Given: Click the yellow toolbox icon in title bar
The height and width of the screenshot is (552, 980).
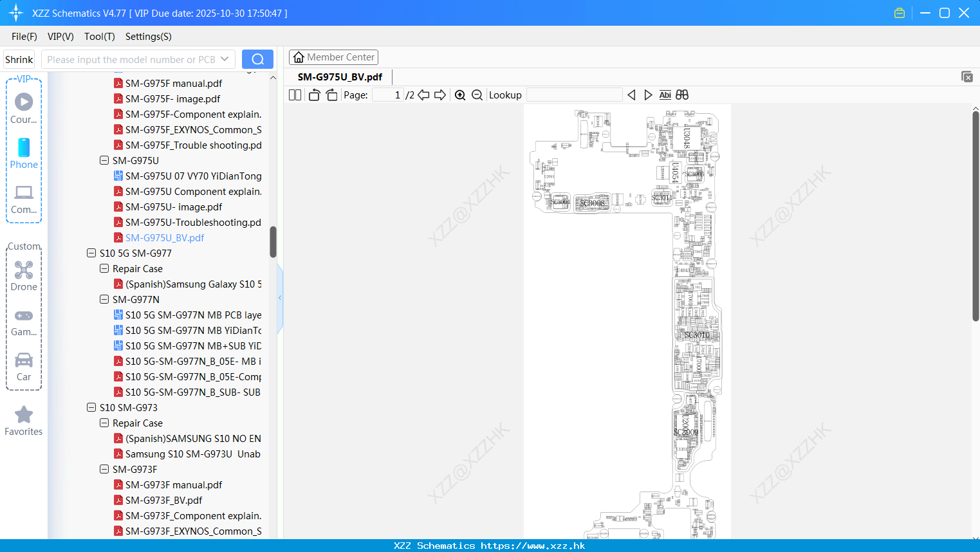Looking at the screenshot, I should tap(900, 13).
